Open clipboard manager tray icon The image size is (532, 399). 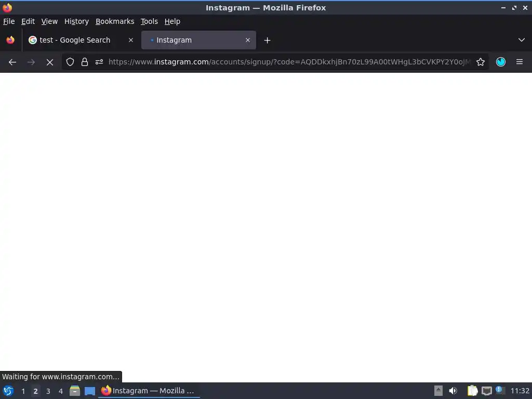tap(472, 391)
